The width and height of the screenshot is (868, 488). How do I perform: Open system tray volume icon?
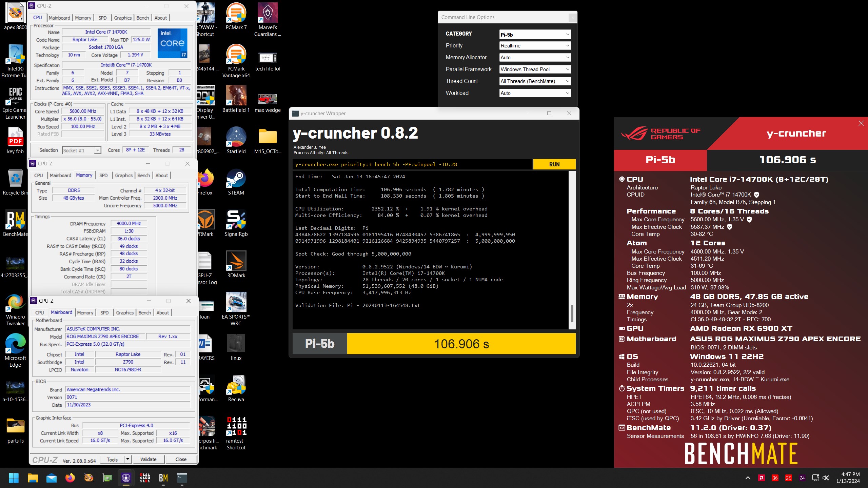(x=826, y=478)
